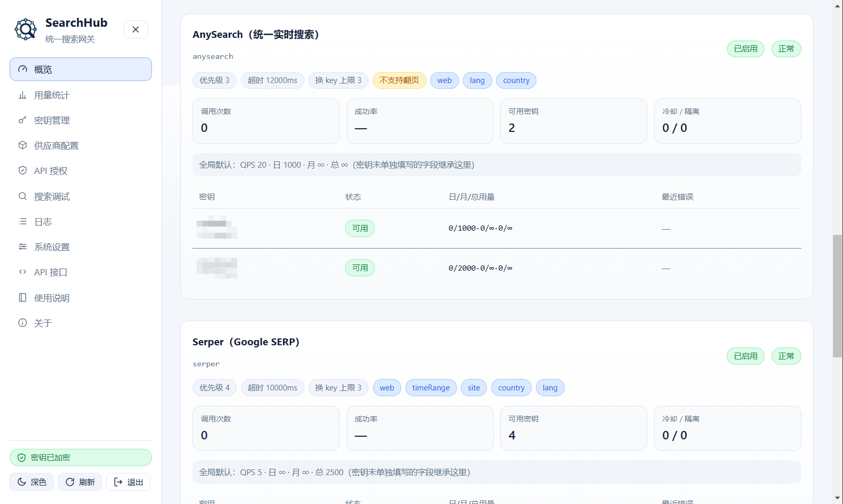Open 使用说明 documentation
The image size is (843, 504).
point(80,298)
